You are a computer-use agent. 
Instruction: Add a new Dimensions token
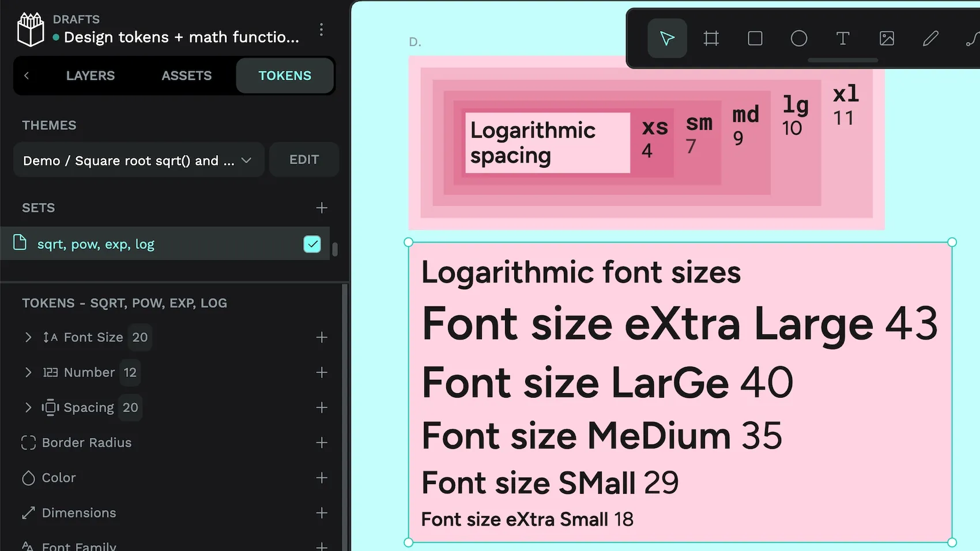click(x=322, y=513)
